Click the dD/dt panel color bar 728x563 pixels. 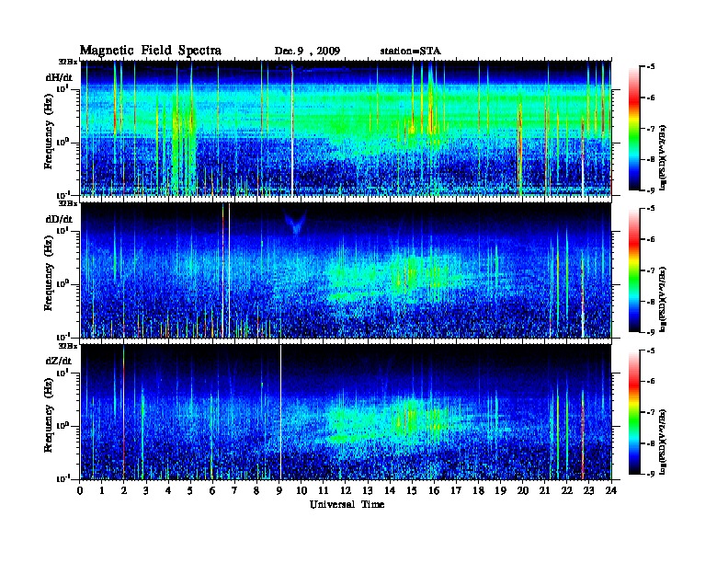[634, 270]
